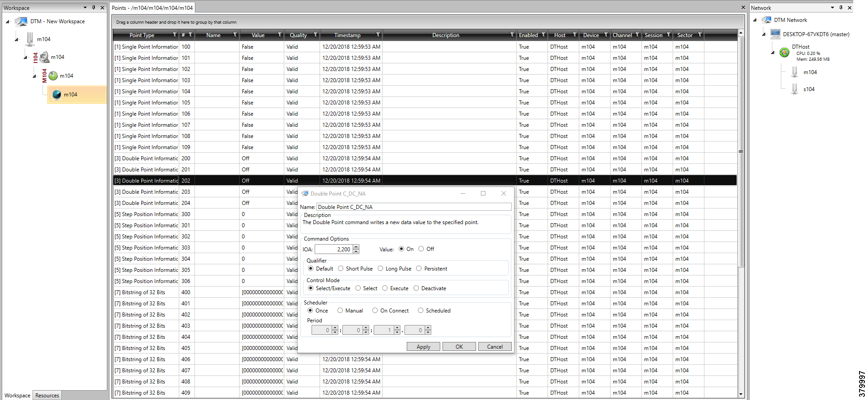Collapse the DTM New Workspace tree node

coord(8,21)
